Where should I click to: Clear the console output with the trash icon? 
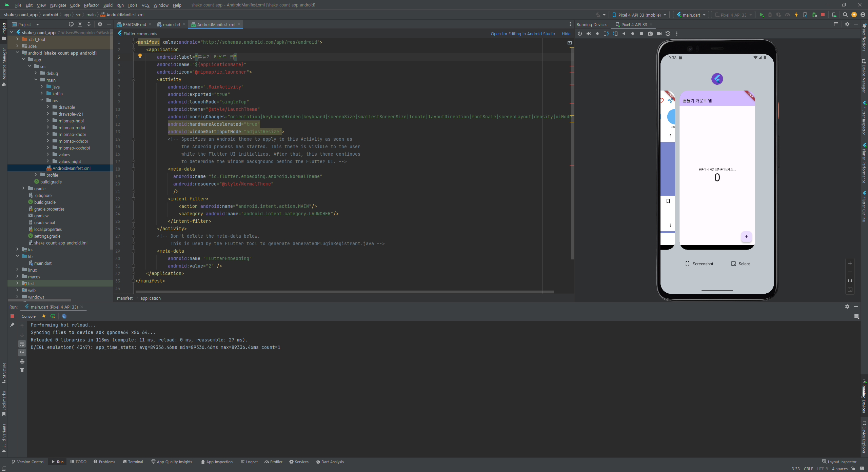point(22,370)
